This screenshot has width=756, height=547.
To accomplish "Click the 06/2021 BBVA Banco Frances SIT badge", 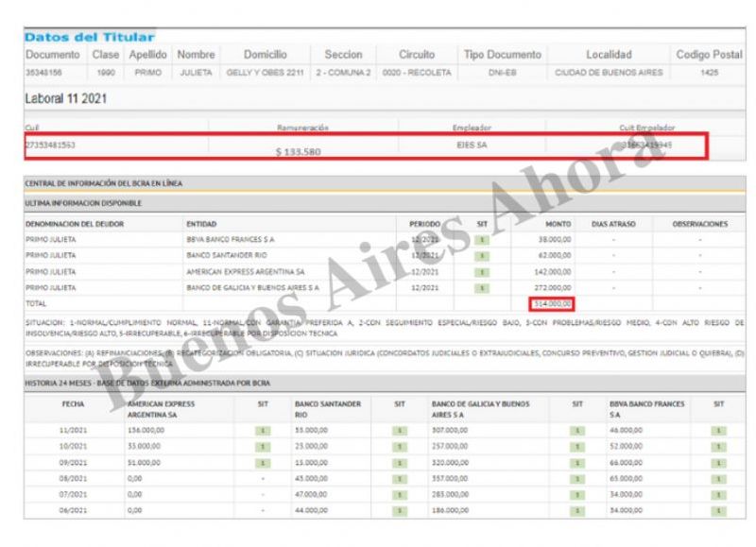I will pyautogui.click(x=719, y=510).
